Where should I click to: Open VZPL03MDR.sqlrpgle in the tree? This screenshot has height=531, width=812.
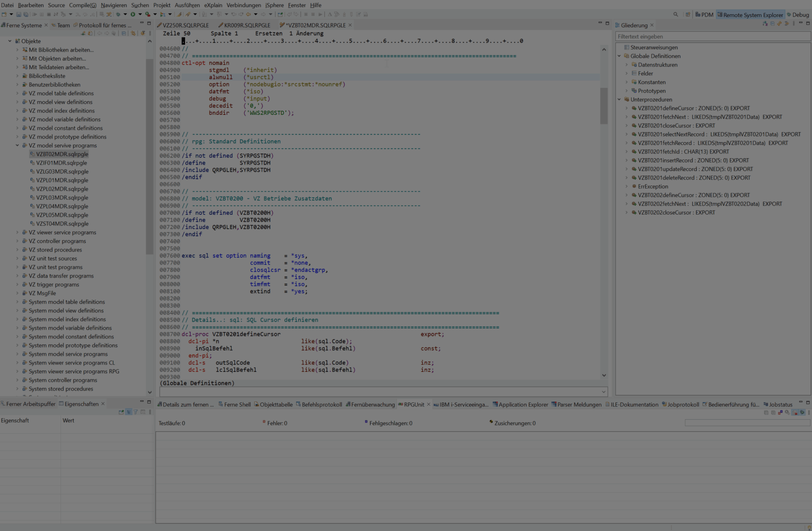pos(62,198)
